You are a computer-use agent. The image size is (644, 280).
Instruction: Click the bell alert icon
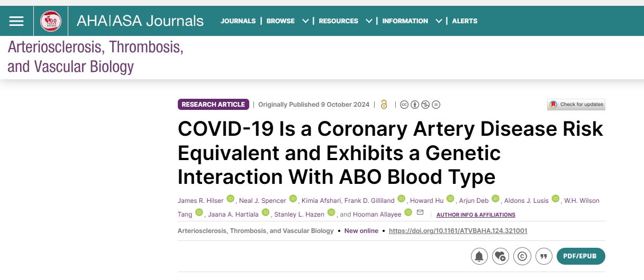click(x=479, y=256)
